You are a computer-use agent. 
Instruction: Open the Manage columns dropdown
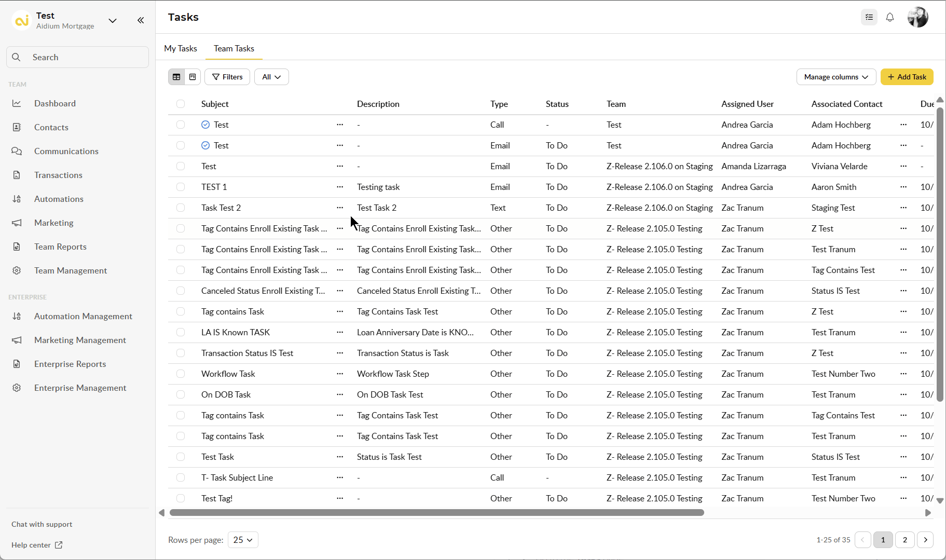pos(835,77)
